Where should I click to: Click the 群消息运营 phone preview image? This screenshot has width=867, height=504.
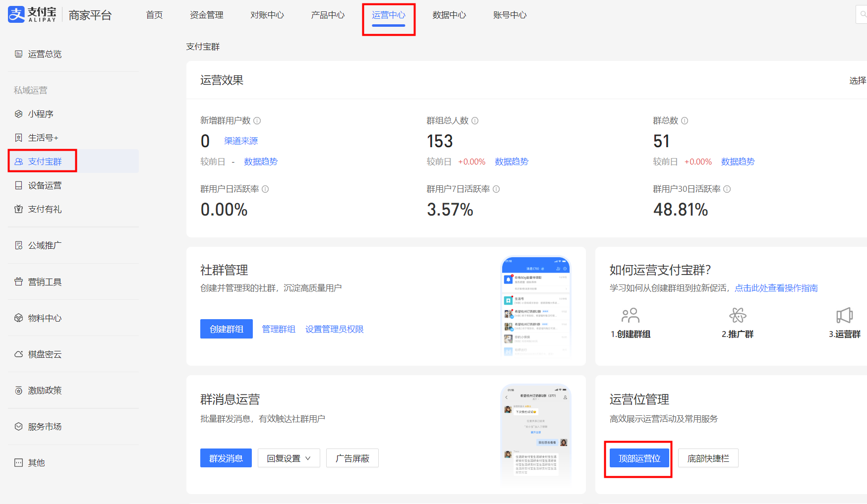click(x=535, y=434)
